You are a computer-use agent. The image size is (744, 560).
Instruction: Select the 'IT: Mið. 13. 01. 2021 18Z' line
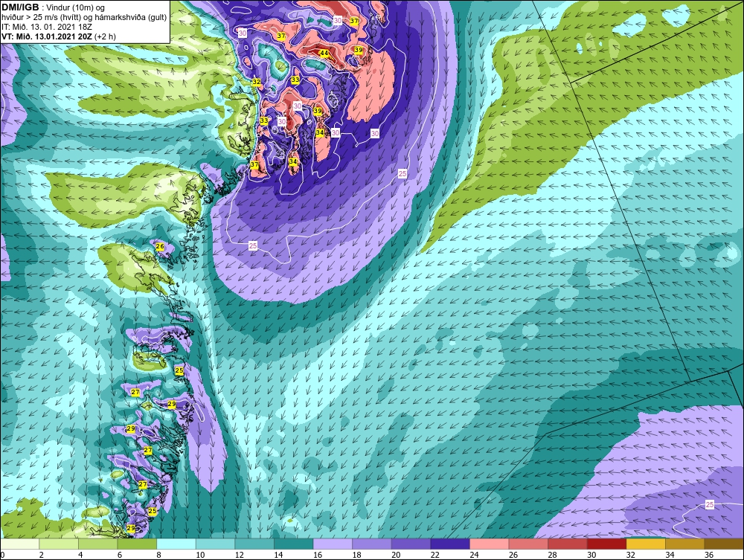click(46, 27)
